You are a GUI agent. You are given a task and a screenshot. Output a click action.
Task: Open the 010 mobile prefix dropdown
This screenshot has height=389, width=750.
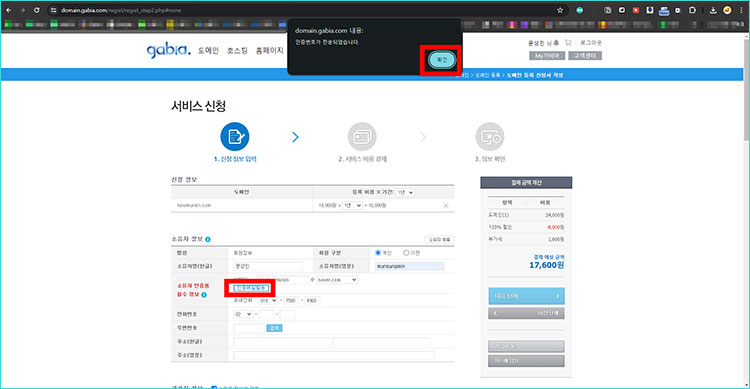268,300
